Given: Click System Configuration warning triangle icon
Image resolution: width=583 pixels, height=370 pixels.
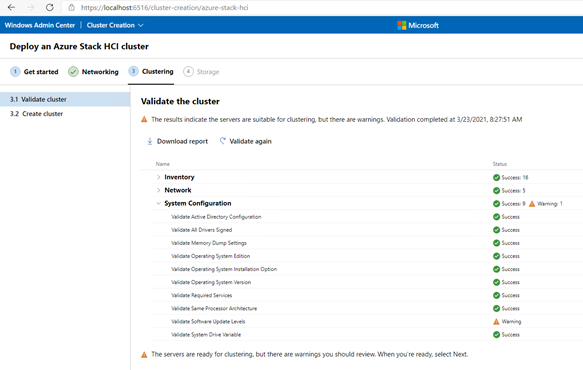Looking at the screenshot, I should (532, 203).
